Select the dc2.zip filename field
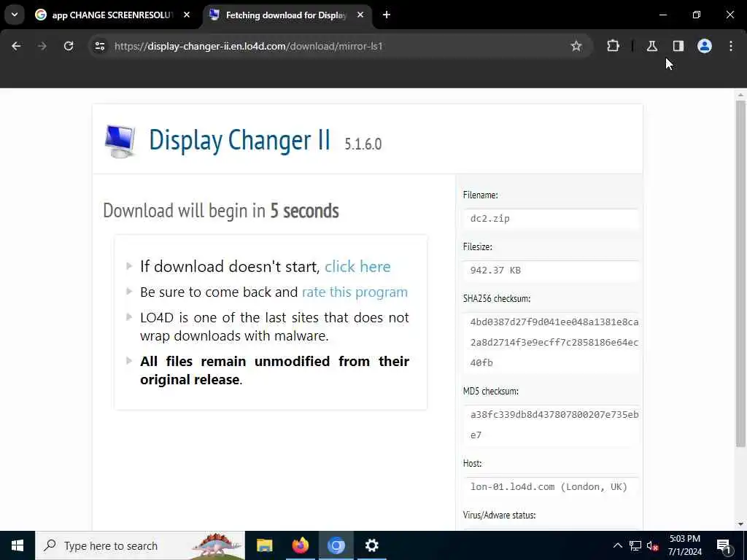747x560 pixels. [550, 219]
